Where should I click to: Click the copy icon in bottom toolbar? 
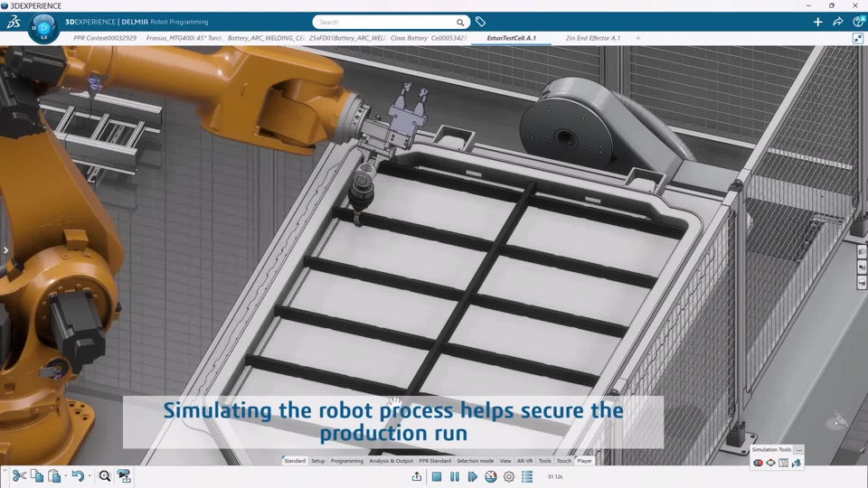pyautogui.click(x=37, y=476)
